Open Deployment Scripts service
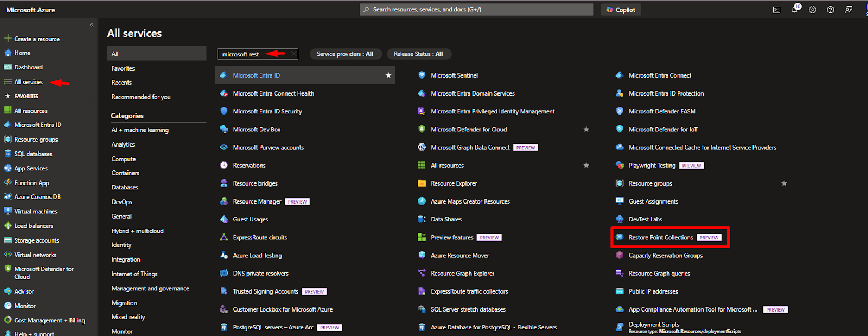The width and height of the screenshot is (868, 336). pos(654,325)
